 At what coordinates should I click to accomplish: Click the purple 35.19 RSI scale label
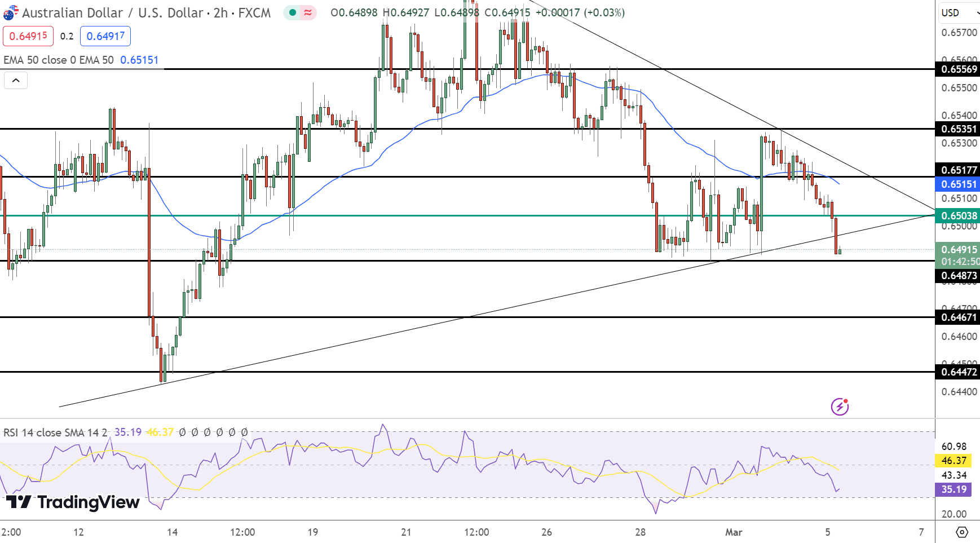coord(953,489)
